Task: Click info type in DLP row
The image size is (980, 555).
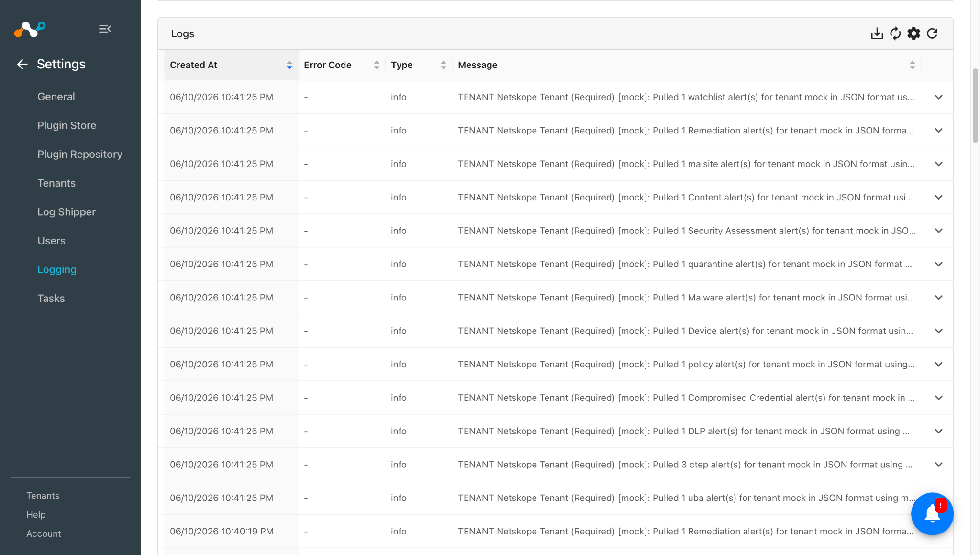Action: pyautogui.click(x=399, y=431)
